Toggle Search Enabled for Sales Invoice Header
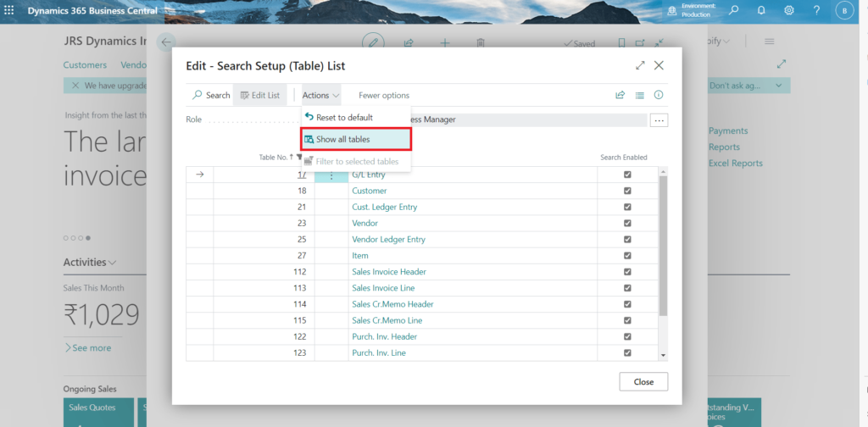 [627, 272]
